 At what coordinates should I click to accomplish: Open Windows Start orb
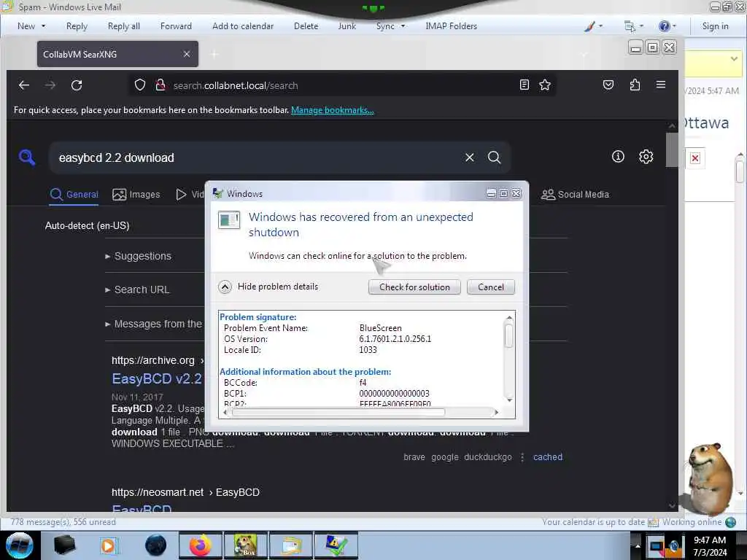click(20, 545)
